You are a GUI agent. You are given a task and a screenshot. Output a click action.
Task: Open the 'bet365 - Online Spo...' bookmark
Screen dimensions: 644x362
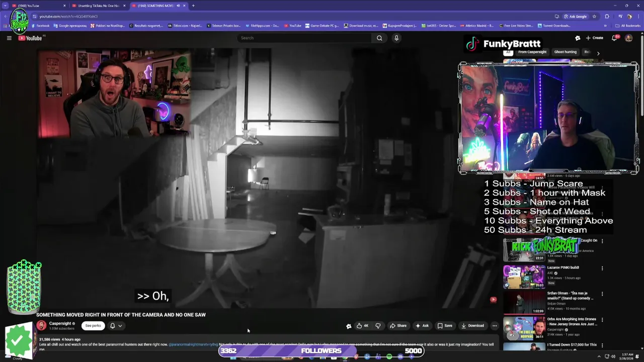439,26
